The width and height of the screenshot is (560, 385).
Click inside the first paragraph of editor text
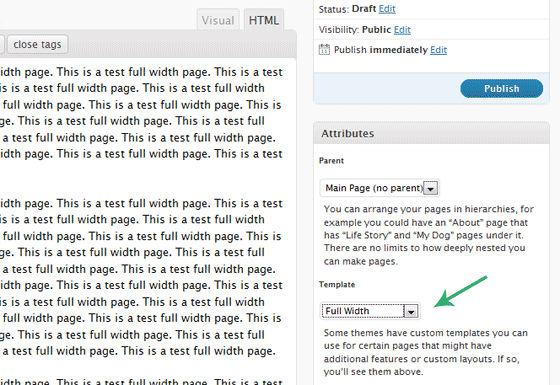point(141,113)
